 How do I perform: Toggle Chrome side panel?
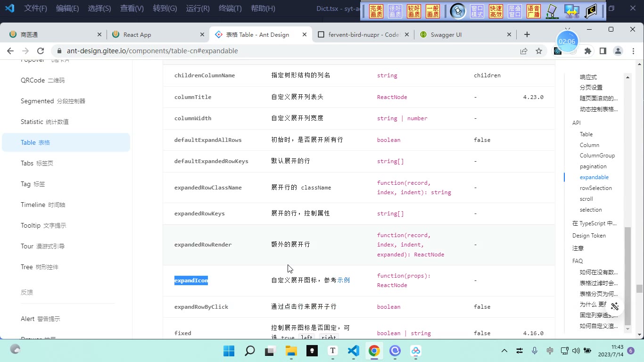pyautogui.click(x=603, y=51)
